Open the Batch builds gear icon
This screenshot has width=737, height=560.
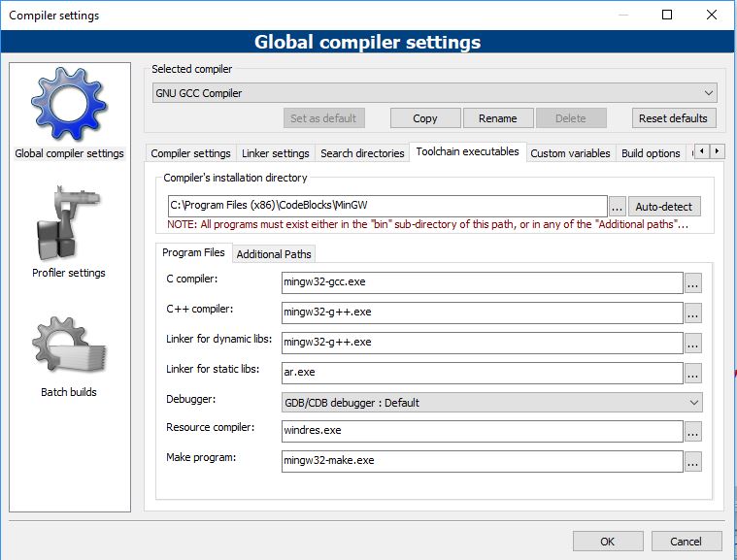pyautogui.click(x=68, y=346)
